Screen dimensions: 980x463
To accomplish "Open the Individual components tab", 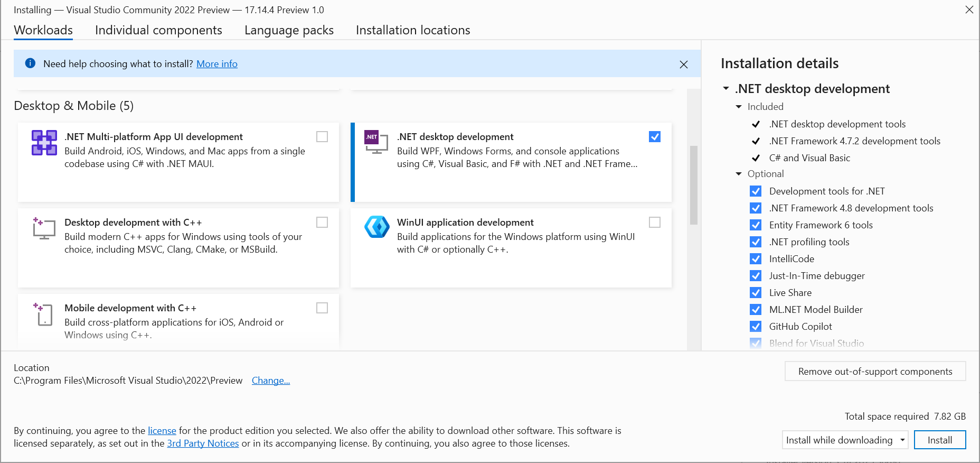I will pyautogui.click(x=158, y=30).
